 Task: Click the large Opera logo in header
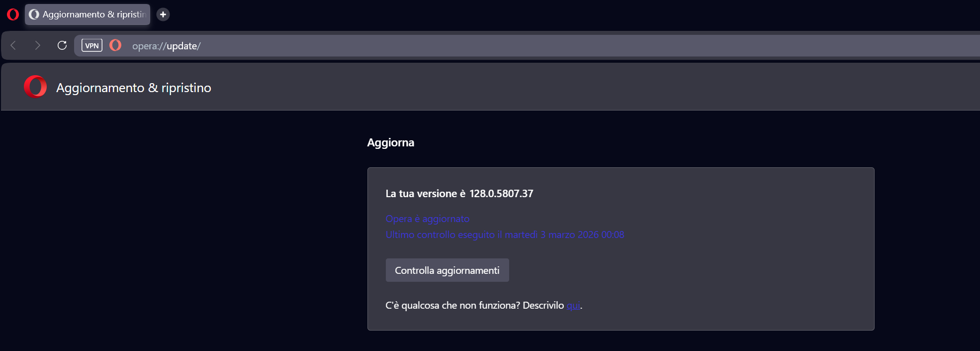click(x=35, y=87)
